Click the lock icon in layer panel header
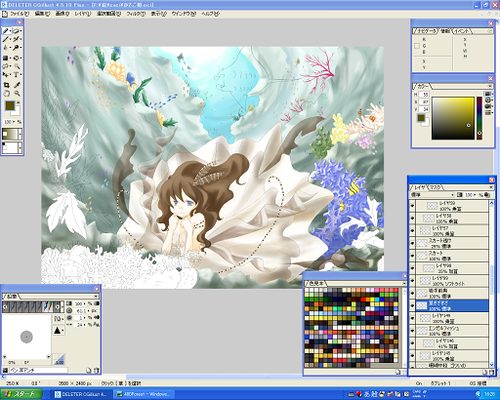The height and width of the screenshot is (400, 500). click(487, 194)
